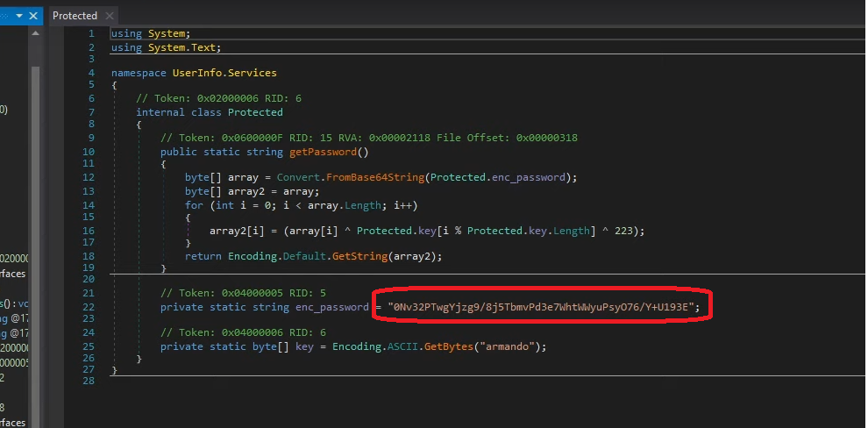868x428 pixels.
Task: Click the getPassword method name
Action: 324,152
